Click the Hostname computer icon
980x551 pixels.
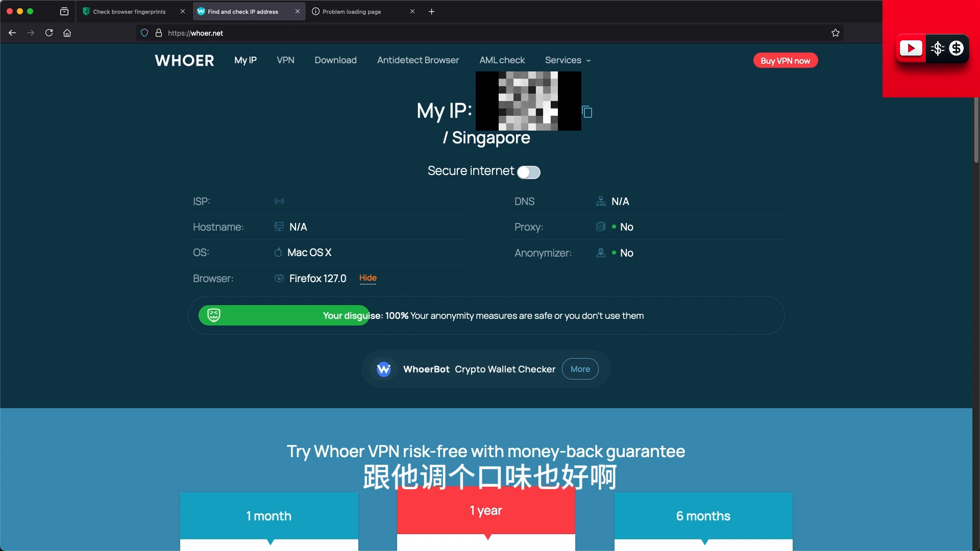click(279, 227)
